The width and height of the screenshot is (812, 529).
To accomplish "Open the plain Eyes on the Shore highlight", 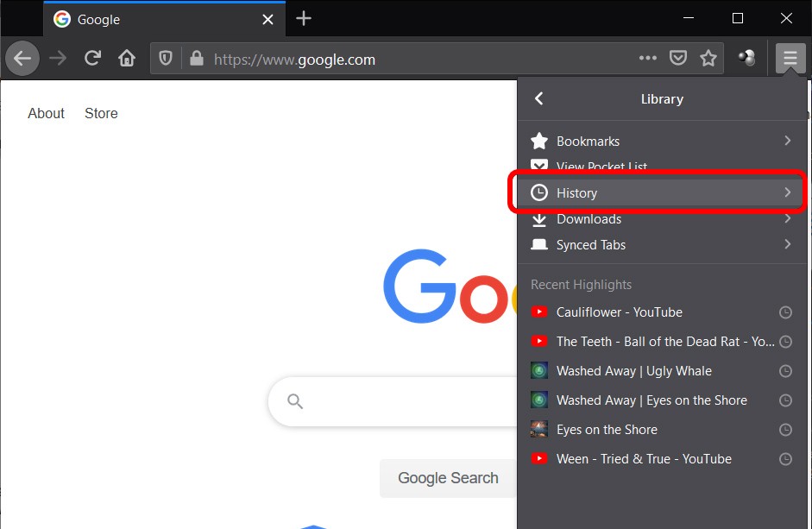I will tap(662, 430).
